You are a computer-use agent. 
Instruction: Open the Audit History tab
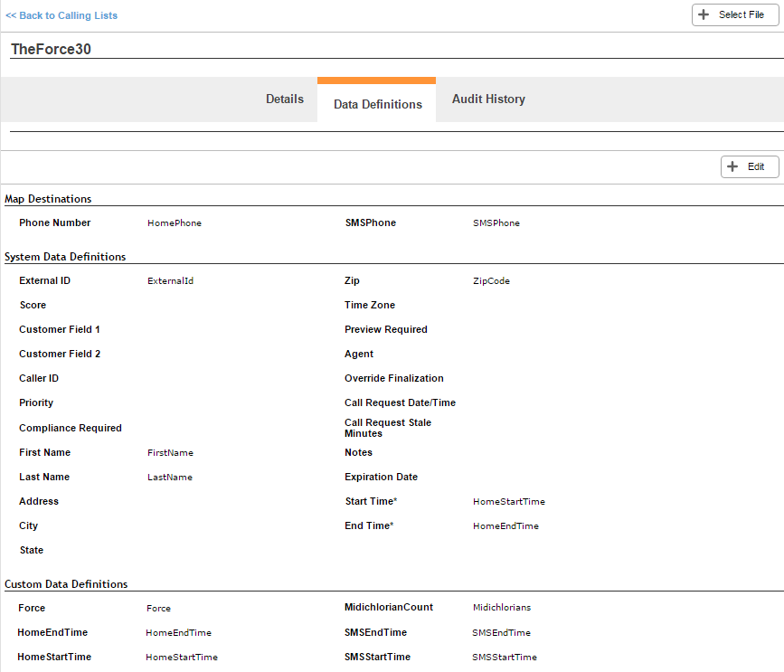[488, 99]
